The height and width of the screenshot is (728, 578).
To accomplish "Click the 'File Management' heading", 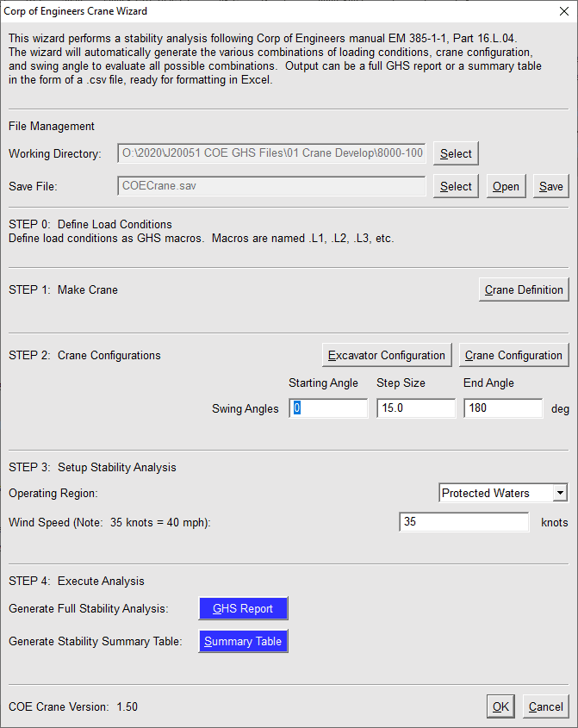I will (x=51, y=127).
